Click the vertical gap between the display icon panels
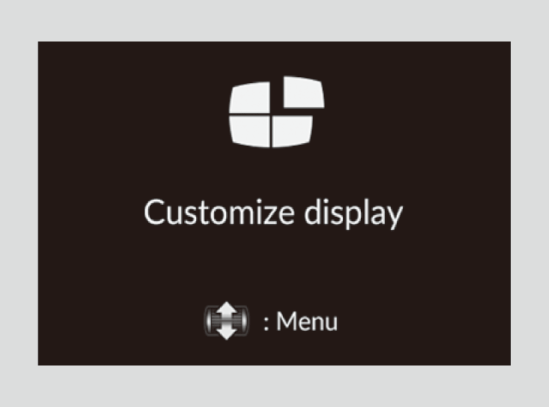549x407 pixels. click(x=271, y=132)
